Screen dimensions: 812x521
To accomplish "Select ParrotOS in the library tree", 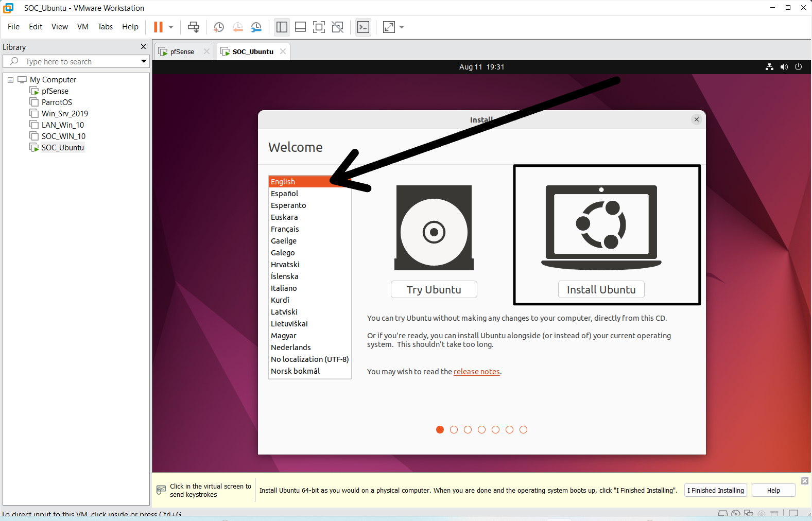I will click(57, 102).
